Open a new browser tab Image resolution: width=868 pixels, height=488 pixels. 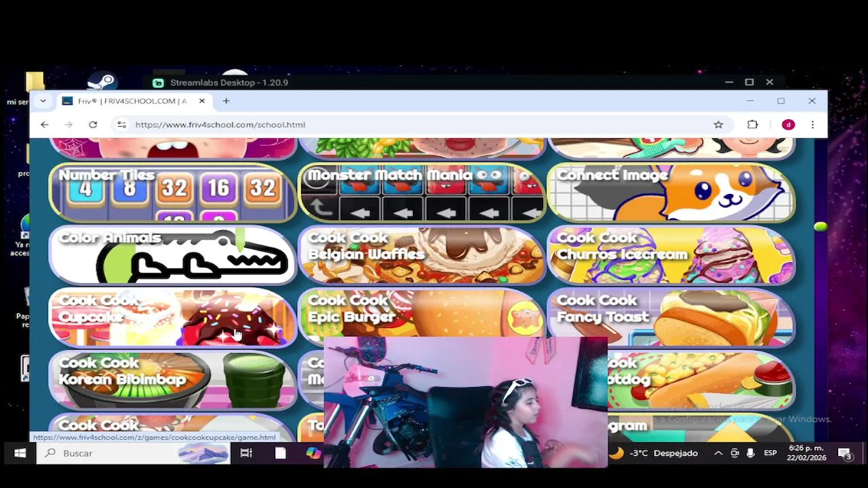[226, 101]
